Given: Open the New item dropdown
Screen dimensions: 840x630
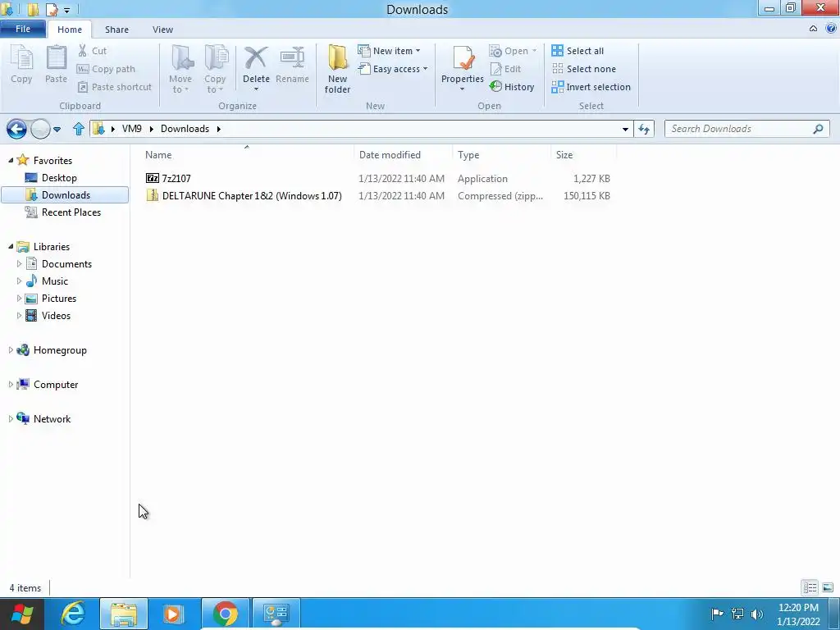Looking at the screenshot, I should pos(390,51).
